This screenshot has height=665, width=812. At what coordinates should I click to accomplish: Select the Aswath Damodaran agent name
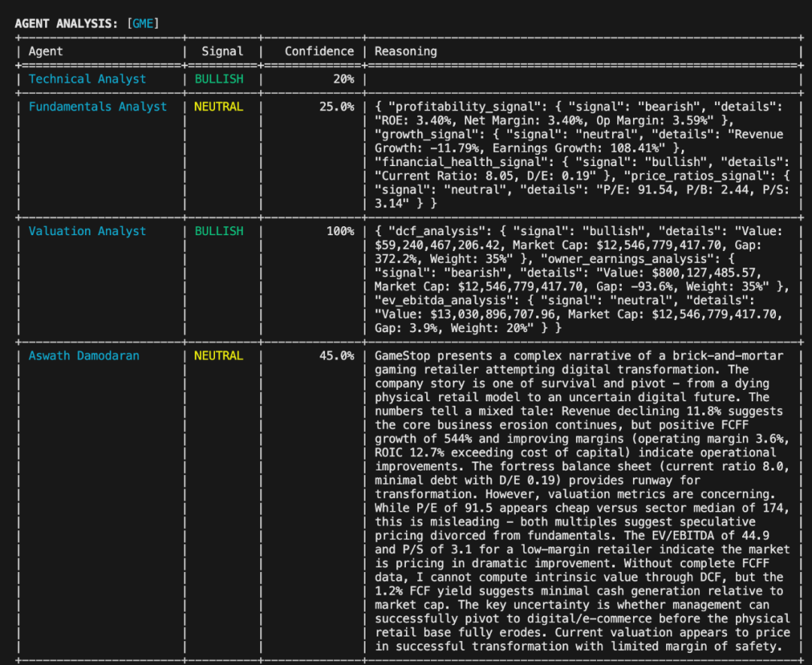(84, 356)
